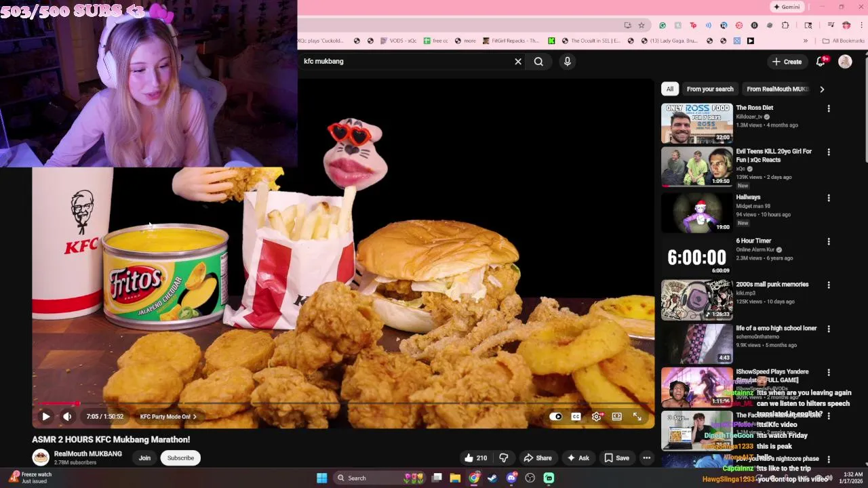This screenshot has height=488, width=868.
Task: Open the 'VODS - xQc' bookmark
Action: (x=397, y=41)
